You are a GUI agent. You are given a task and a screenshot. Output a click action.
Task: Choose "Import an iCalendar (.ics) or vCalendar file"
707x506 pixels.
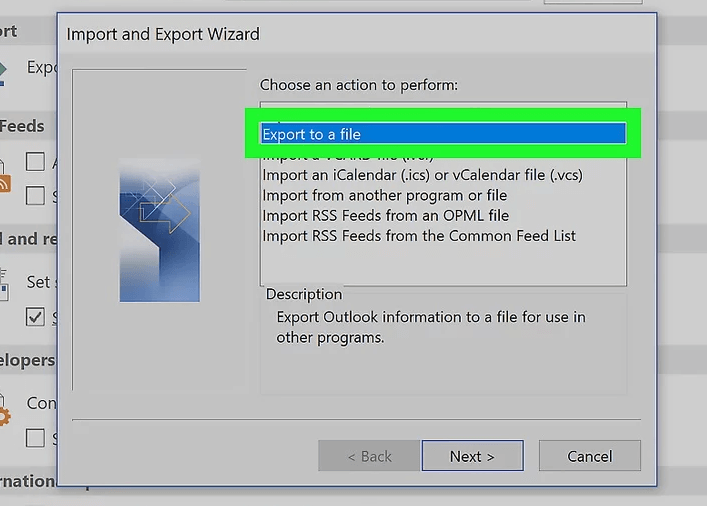click(422, 175)
